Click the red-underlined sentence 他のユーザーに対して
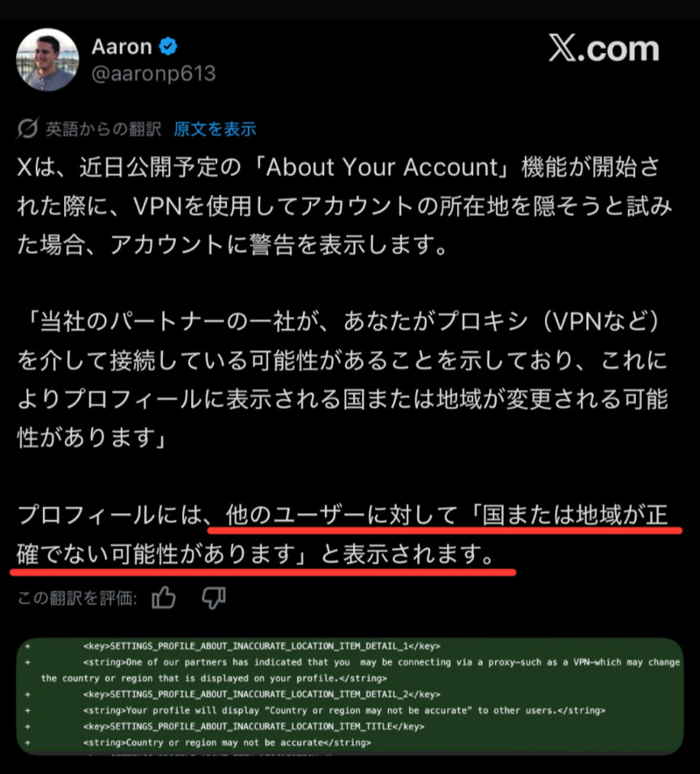The width and height of the screenshot is (700, 774). click(x=343, y=535)
